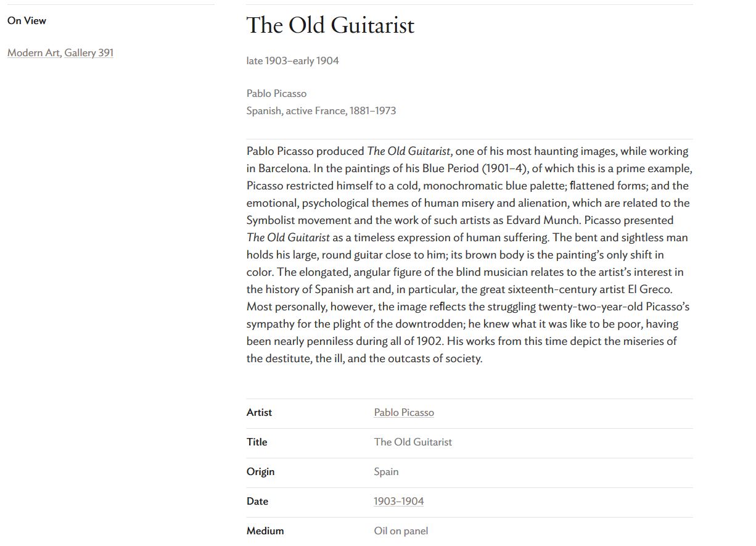
Task: Open the Modern Art department link
Action: point(33,53)
